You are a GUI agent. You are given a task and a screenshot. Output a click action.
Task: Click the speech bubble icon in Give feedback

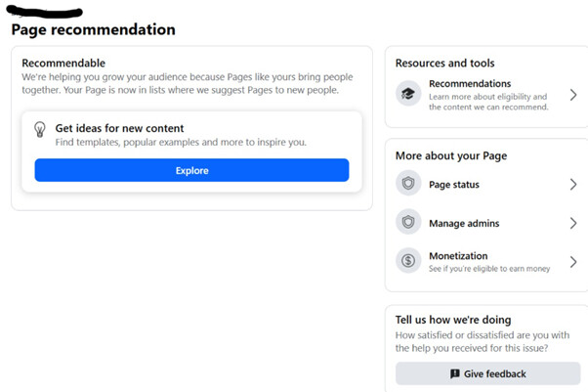tap(455, 373)
